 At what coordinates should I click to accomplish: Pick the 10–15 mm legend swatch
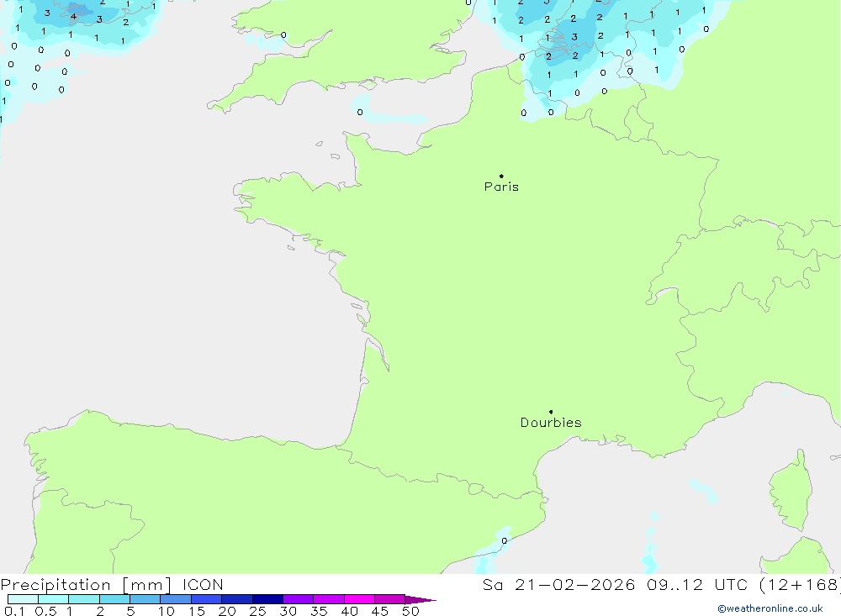(176, 599)
